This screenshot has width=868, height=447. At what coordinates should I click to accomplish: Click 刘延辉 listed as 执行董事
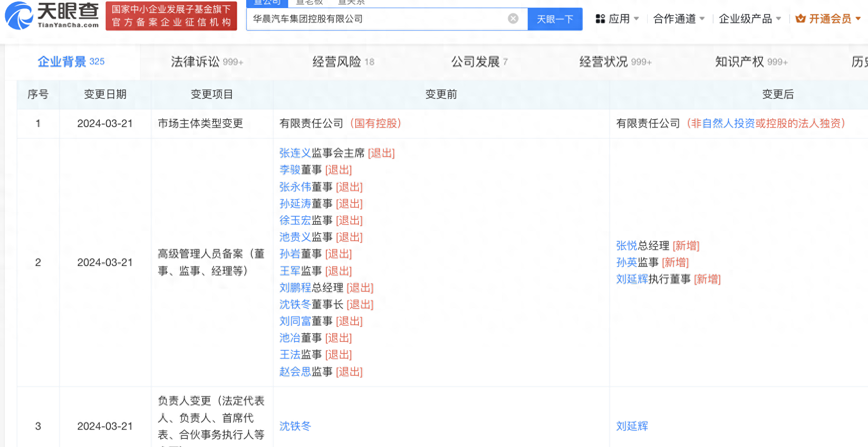point(632,279)
